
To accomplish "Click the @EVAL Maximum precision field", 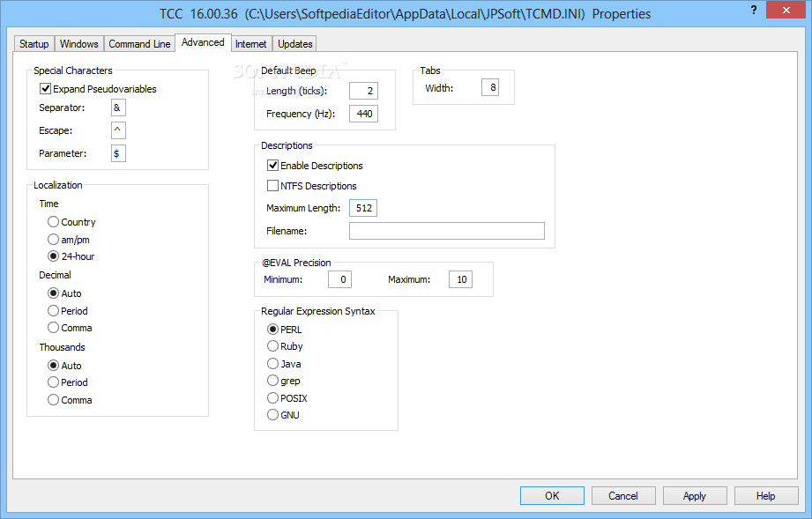I will [460, 279].
